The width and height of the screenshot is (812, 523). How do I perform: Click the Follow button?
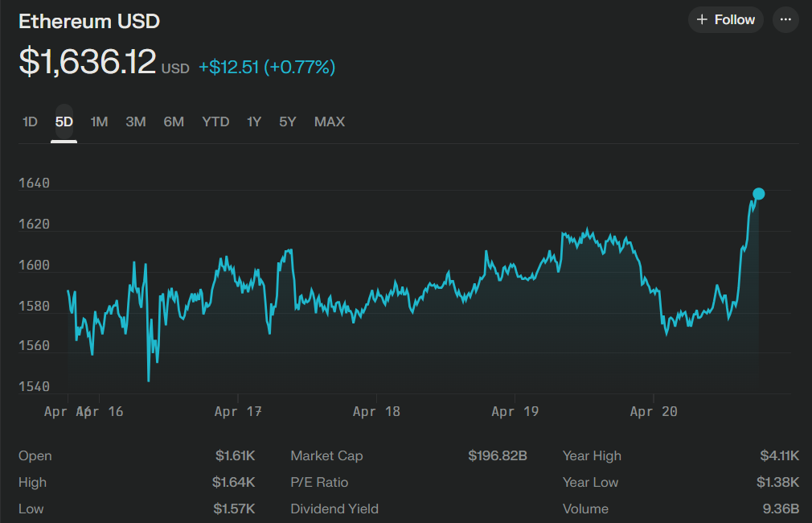click(725, 20)
